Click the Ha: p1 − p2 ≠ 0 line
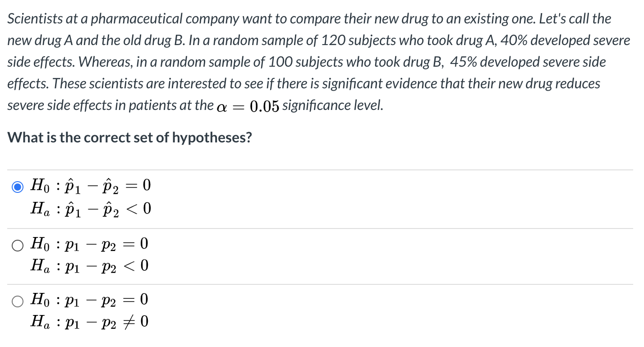The width and height of the screenshot is (644, 347). tap(89, 322)
